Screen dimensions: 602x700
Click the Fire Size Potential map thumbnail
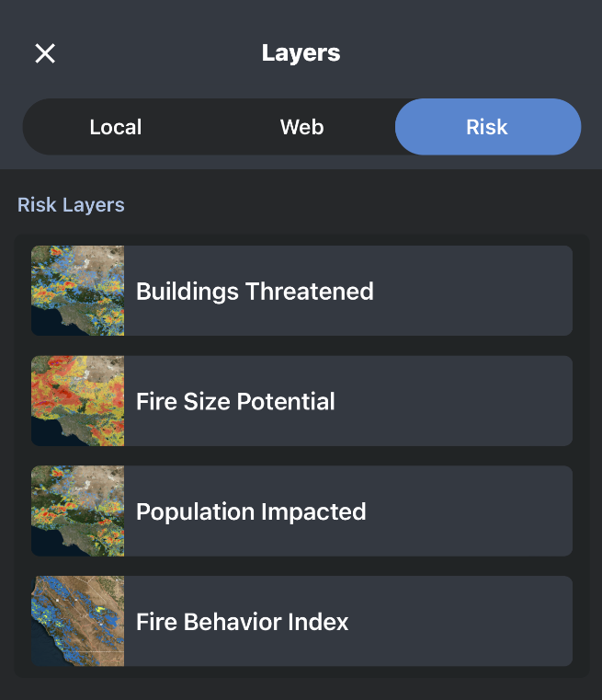78,401
